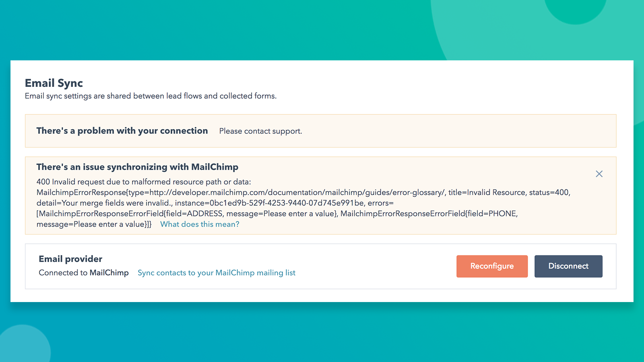Click 'There's an issue synchronizing with MailChimp' heading
Screen dimensions: 644x362
coord(137,167)
